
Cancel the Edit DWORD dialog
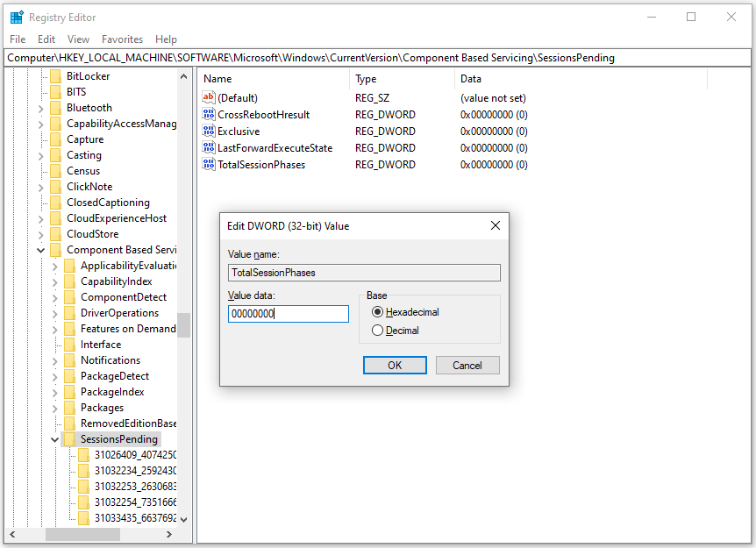click(467, 366)
